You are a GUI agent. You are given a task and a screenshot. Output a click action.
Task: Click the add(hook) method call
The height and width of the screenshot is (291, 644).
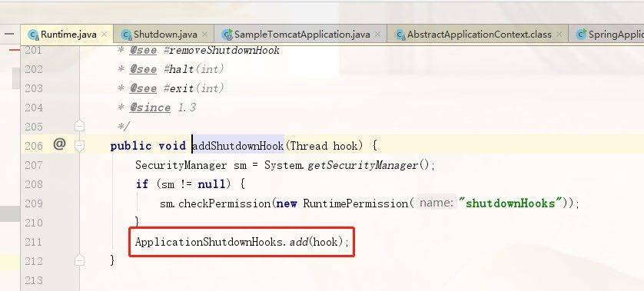tap(317, 242)
